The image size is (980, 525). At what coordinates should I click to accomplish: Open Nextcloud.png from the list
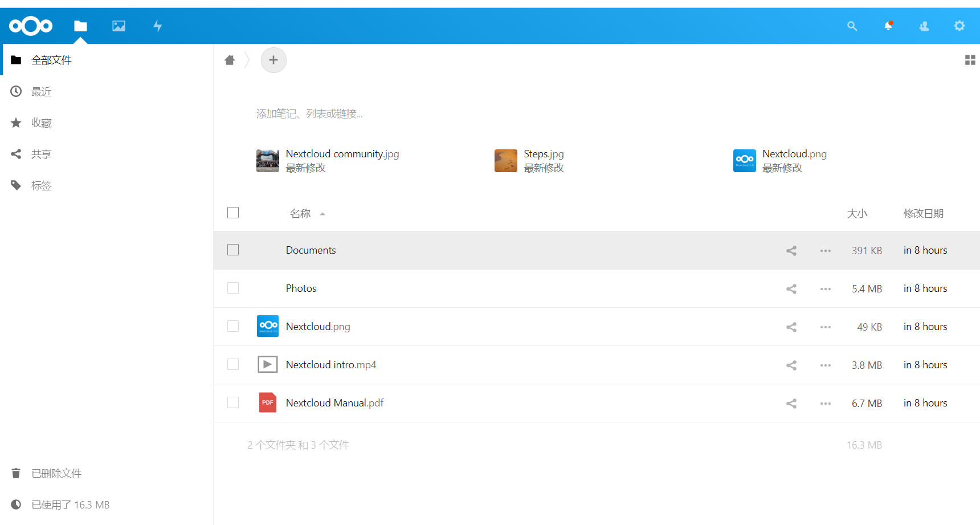pyautogui.click(x=318, y=327)
